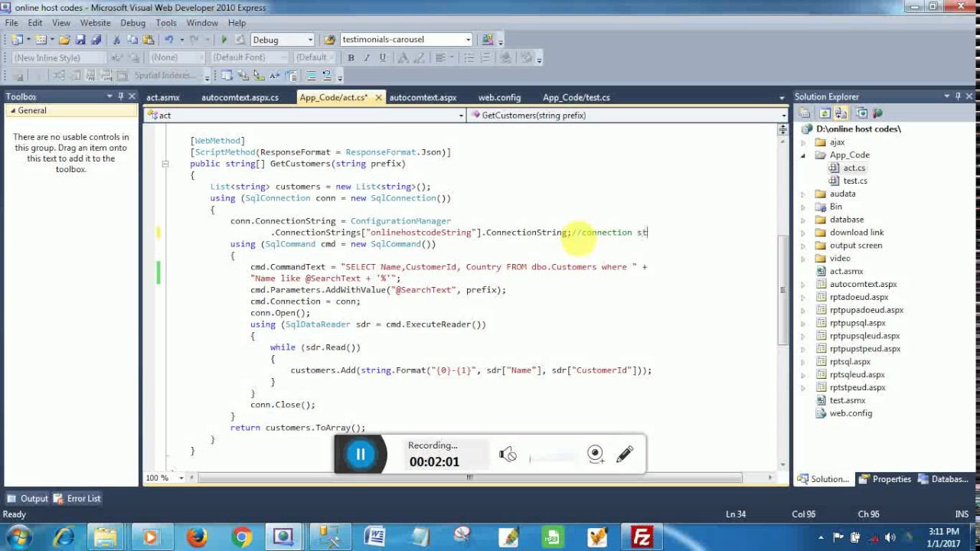Viewport: 980px width, 551px height.
Task: Open the zoom level dropdown
Action: [x=181, y=478]
